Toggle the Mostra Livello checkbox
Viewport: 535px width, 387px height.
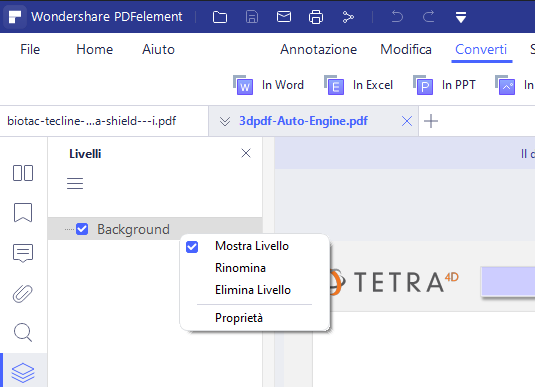[x=192, y=246]
